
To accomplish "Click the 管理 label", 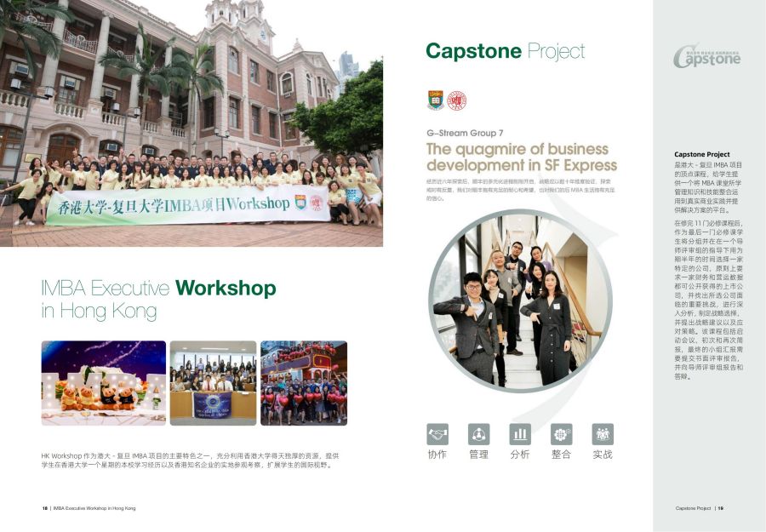I will coord(478,455).
